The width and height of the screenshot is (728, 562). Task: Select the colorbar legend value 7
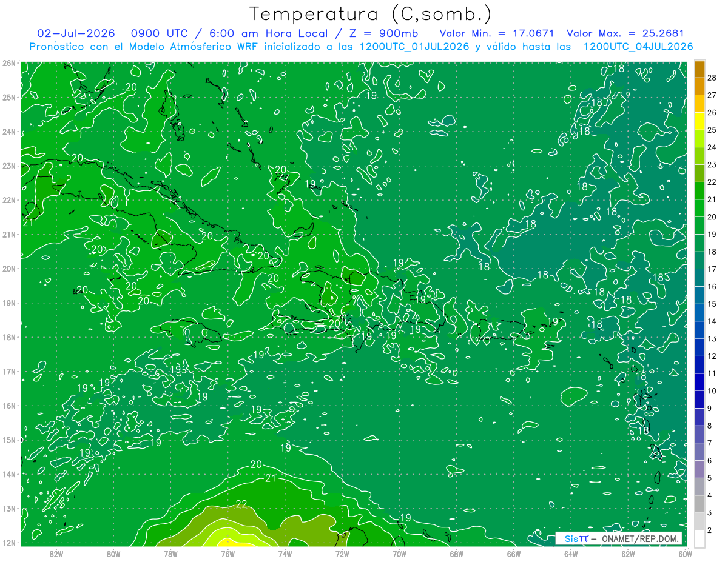tap(710, 443)
